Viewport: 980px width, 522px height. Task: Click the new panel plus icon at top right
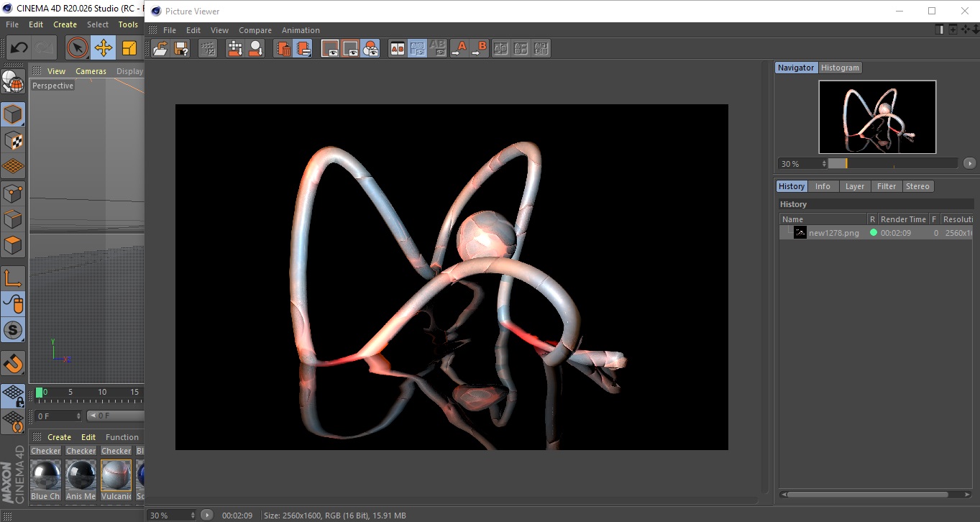(x=953, y=29)
